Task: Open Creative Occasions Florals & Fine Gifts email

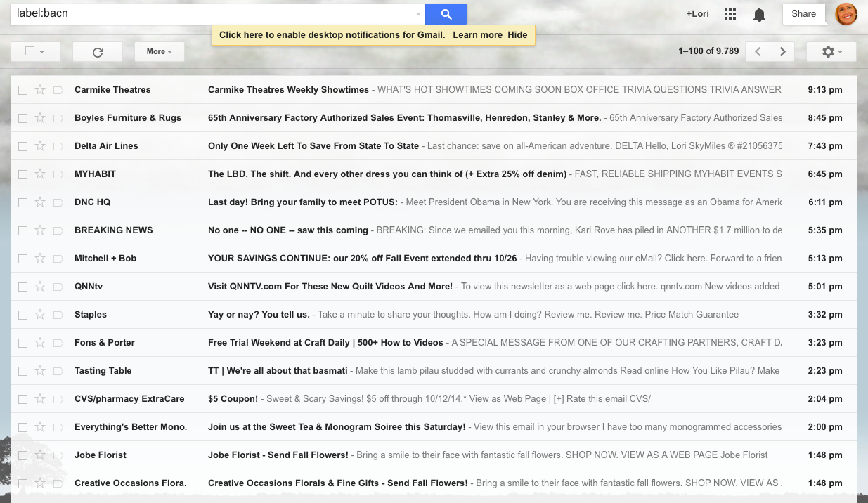Action: (337, 483)
